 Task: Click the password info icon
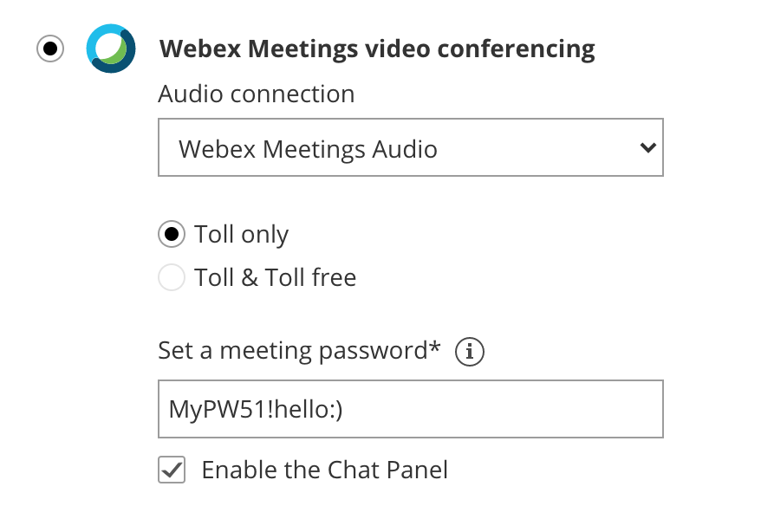470,352
